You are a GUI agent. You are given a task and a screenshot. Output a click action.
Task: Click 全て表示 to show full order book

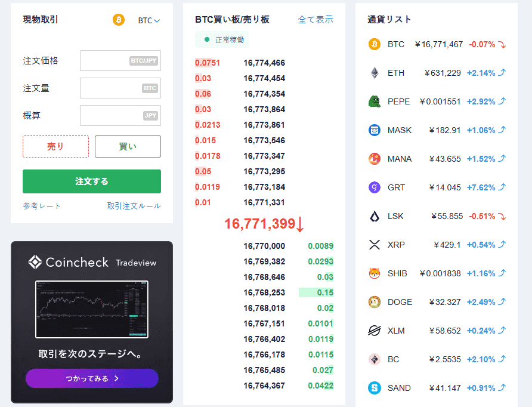point(316,20)
